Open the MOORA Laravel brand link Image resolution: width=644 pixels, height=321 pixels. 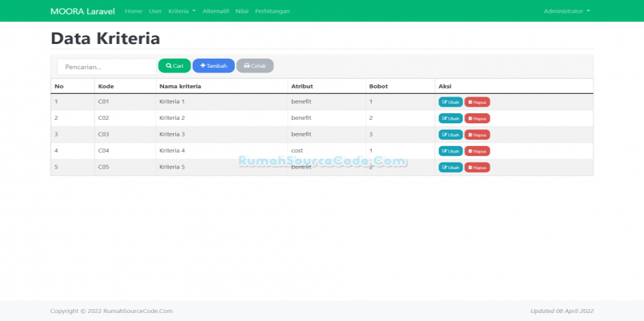pos(83,11)
